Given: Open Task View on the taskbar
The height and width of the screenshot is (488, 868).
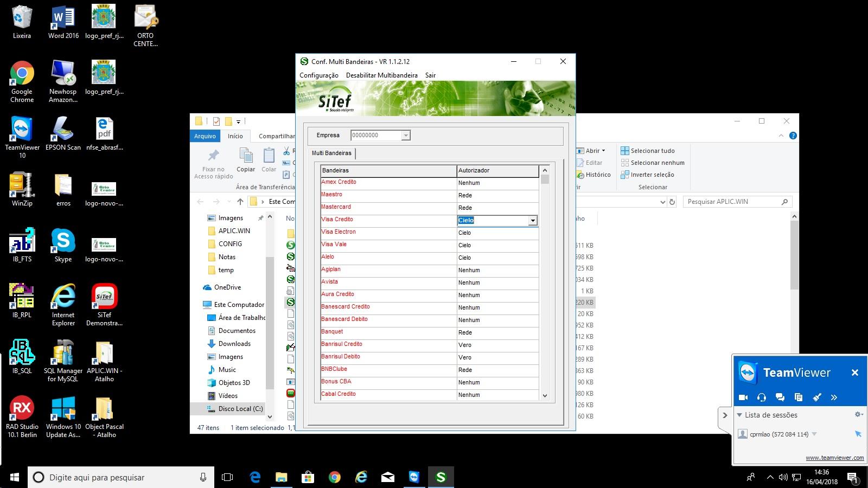Looking at the screenshot, I should 228,477.
